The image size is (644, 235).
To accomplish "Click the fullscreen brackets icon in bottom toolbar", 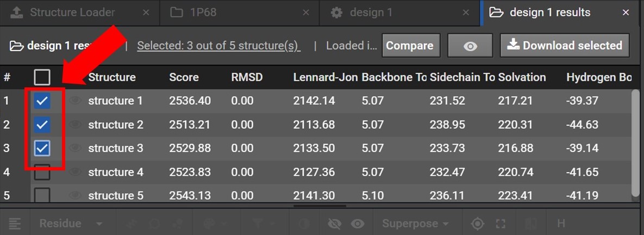I will (x=501, y=224).
